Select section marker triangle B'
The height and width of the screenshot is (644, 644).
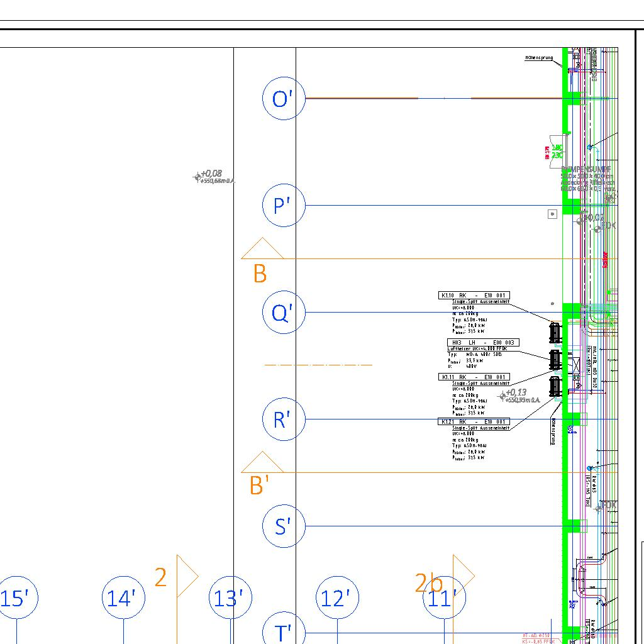[262, 463]
